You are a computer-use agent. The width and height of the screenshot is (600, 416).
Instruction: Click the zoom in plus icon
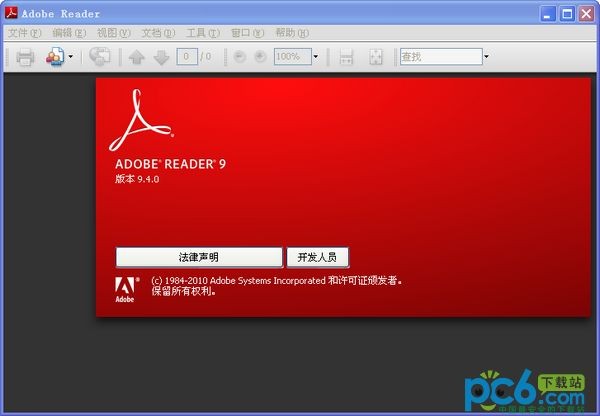[x=260, y=57]
